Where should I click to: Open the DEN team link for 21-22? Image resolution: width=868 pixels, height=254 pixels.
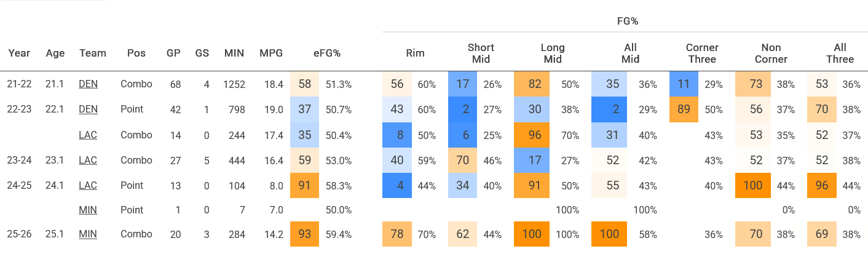[x=88, y=84]
